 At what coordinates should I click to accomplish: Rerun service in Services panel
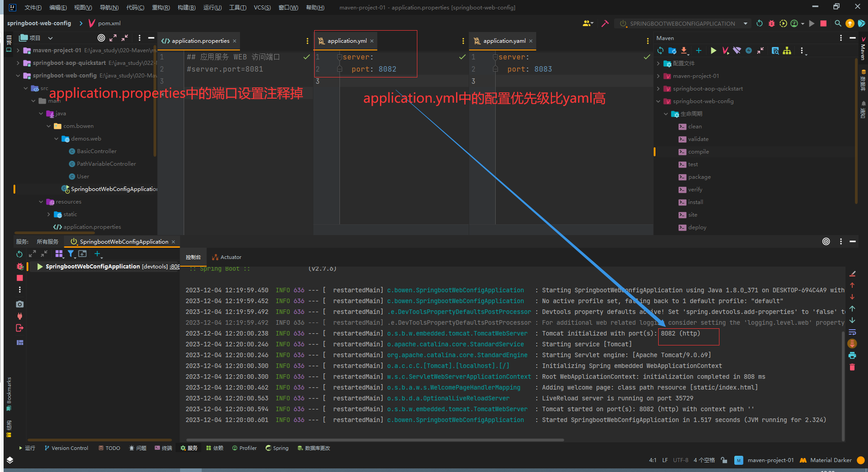pos(19,254)
